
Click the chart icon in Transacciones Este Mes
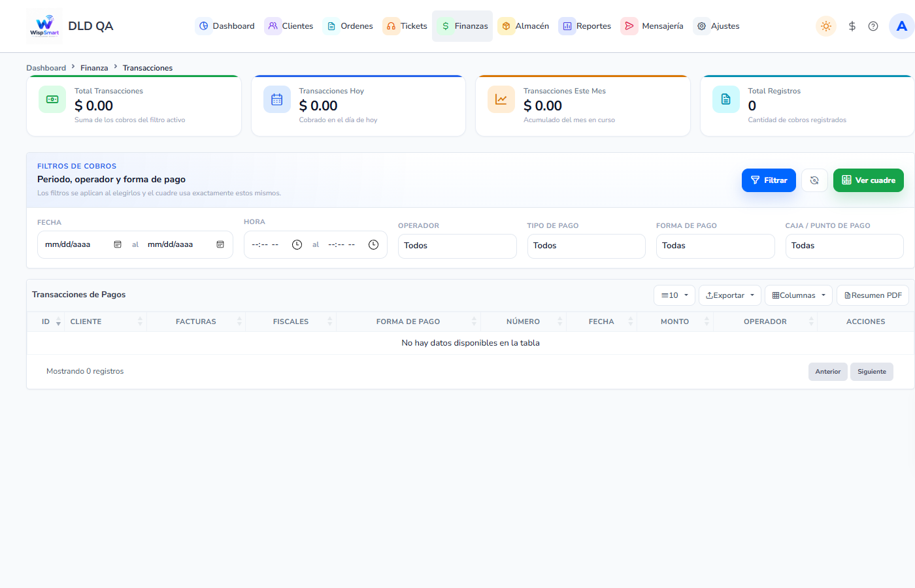coord(501,99)
